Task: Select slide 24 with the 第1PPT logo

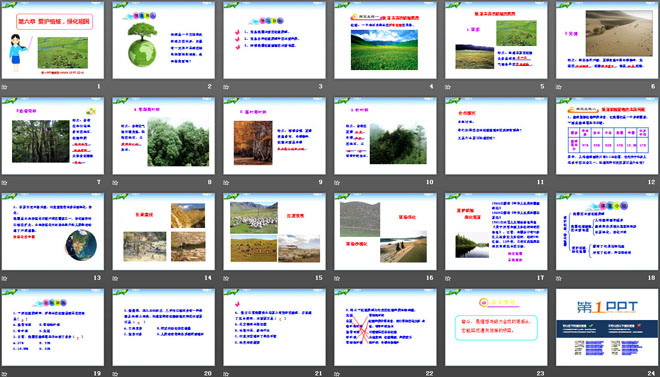Action: 607,327
